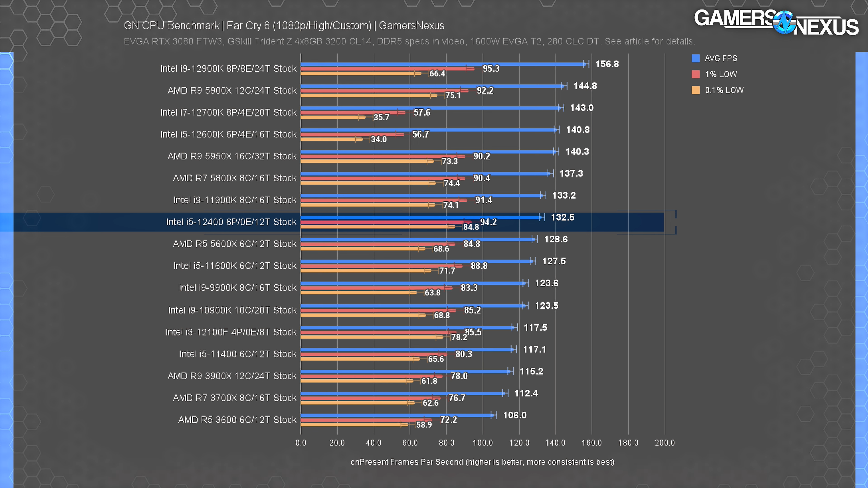The image size is (868, 488).
Task: Click the 200.0 x-axis tick label
Action: (665, 443)
